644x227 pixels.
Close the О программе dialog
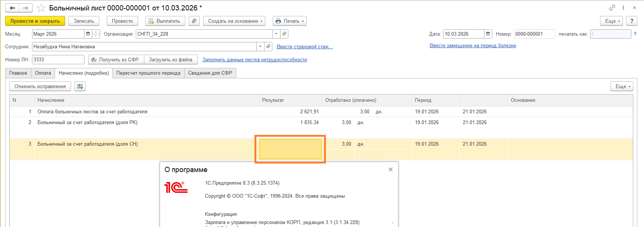point(391,169)
